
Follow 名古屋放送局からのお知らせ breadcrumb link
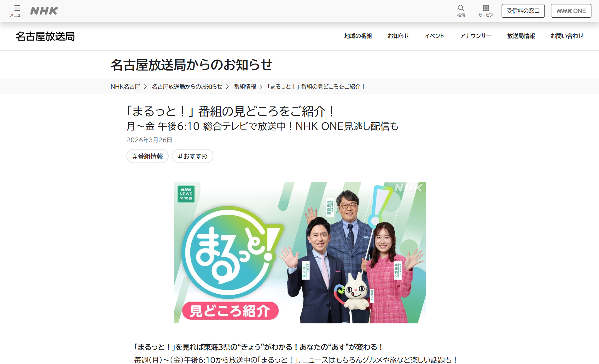pyautogui.click(x=187, y=87)
